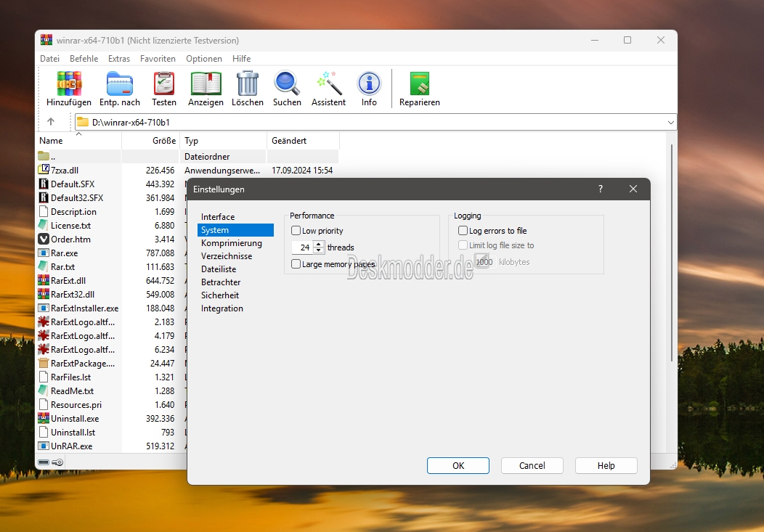
Task: Click the file list vertical scrollbar
Action: 672,253
